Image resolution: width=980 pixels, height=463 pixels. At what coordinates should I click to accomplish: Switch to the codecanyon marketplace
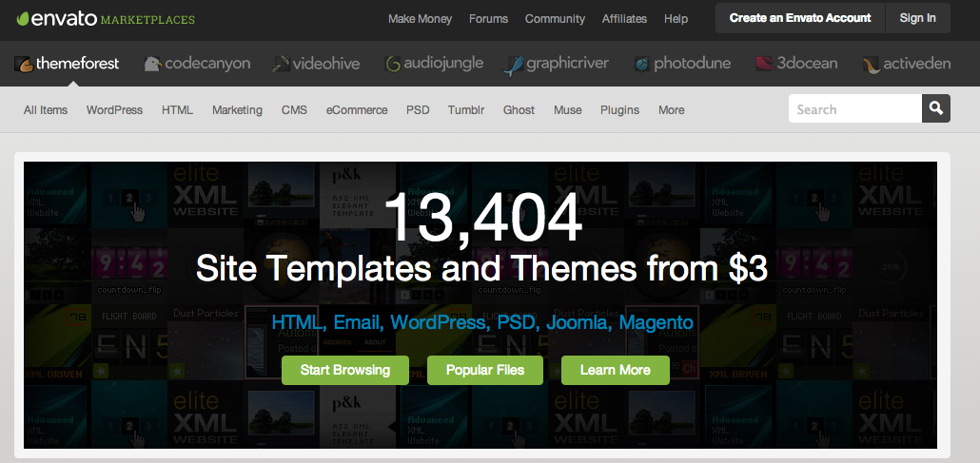(207, 63)
